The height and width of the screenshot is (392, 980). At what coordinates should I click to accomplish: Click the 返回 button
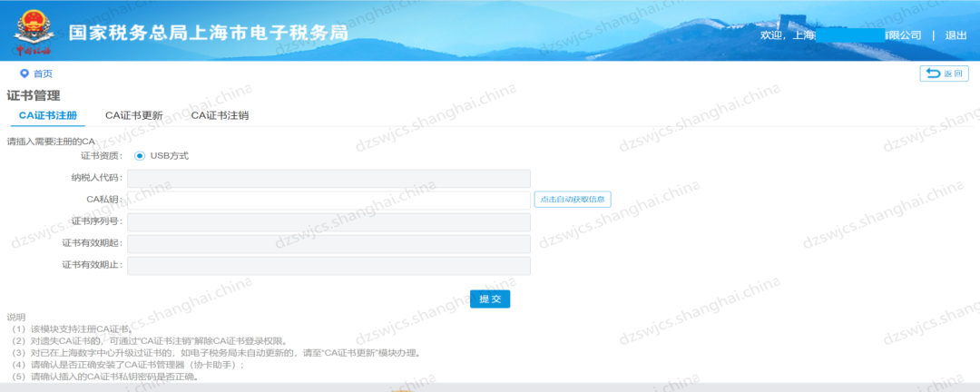pos(944,73)
